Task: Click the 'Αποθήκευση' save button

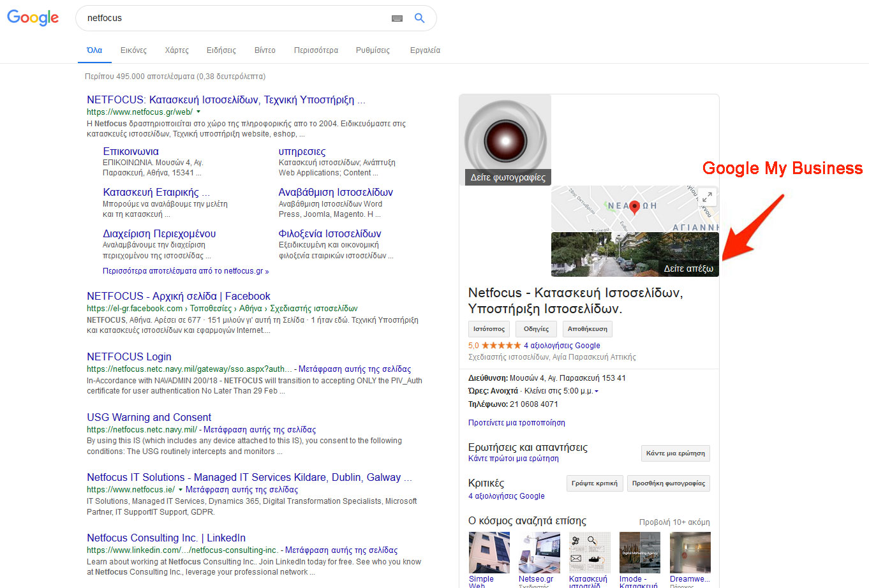Action: pos(588,329)
